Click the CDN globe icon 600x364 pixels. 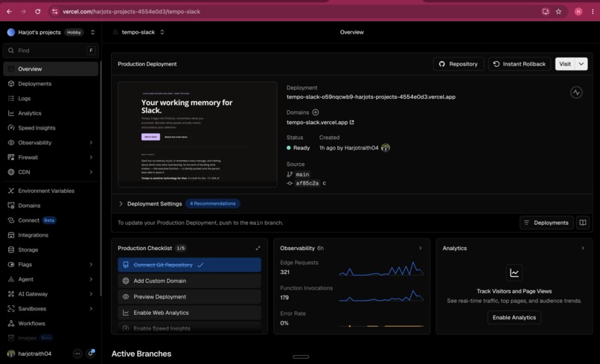click(11, 172)
